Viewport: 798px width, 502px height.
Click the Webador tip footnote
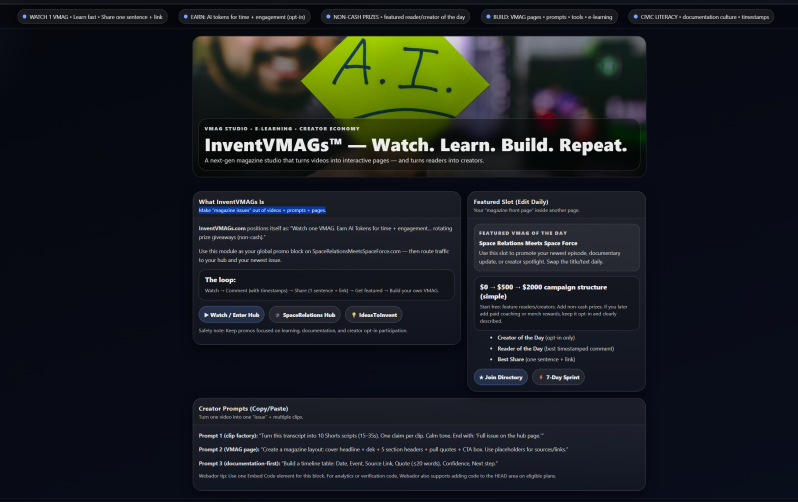pos(377,476)
